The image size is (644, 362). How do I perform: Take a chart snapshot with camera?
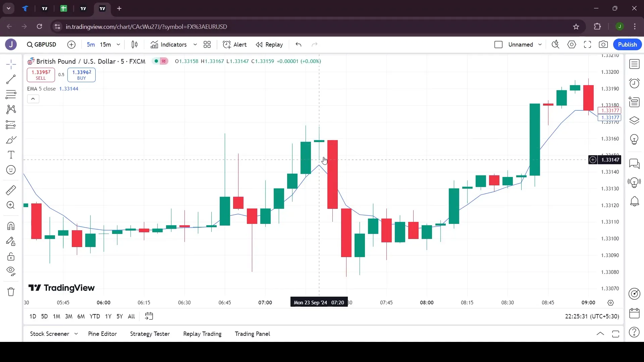[x=603, y=45]
